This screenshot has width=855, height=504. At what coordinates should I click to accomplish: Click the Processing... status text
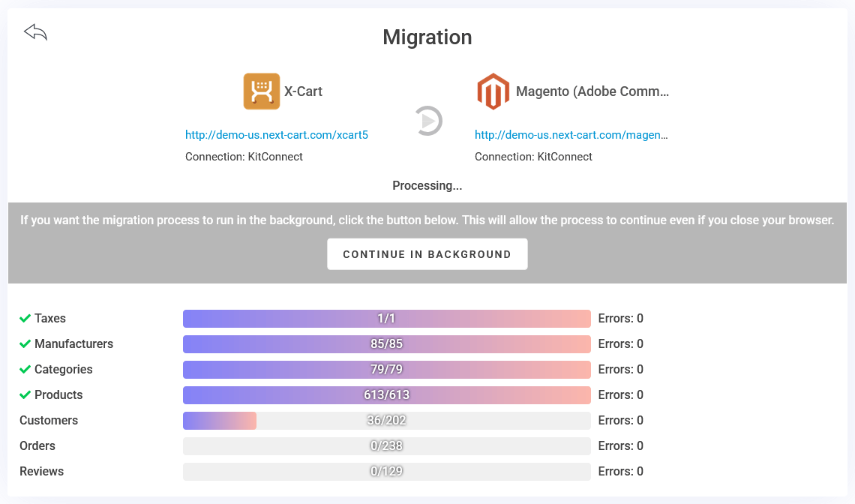tap(427, 185)
